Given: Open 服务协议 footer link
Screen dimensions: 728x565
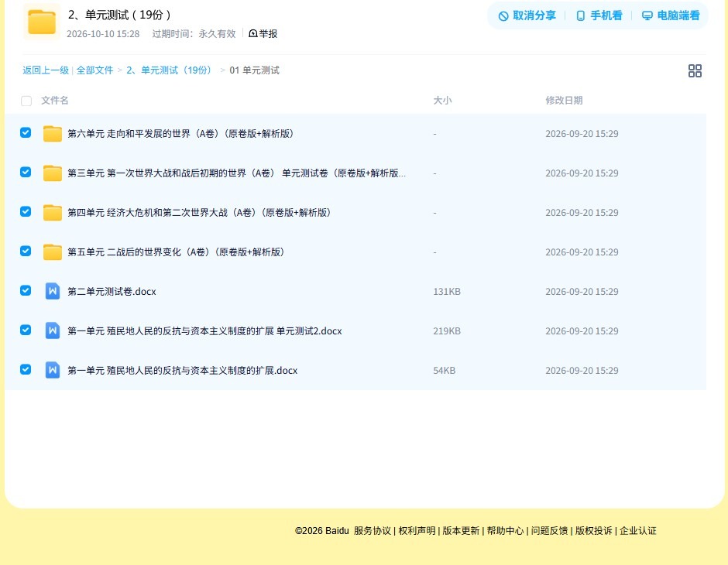Looking at the screenshot, I should coord(373,531).
